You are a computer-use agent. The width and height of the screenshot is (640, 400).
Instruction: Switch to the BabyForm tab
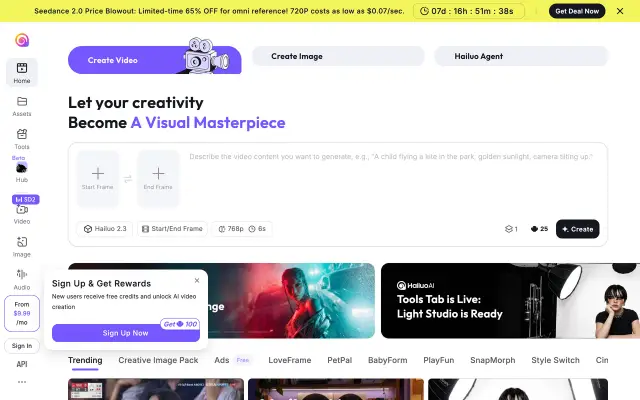(x=387, y=360)
